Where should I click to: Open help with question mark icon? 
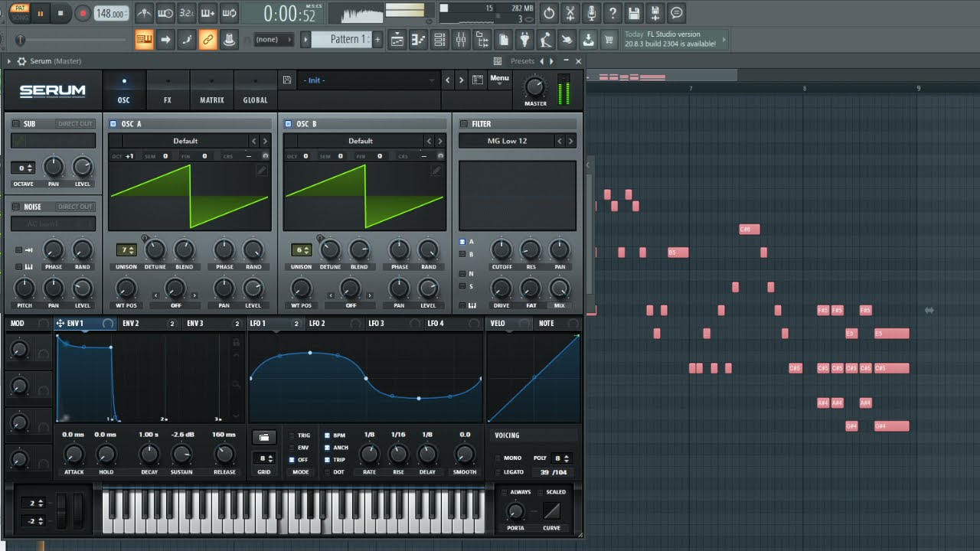tap(612, 13)
